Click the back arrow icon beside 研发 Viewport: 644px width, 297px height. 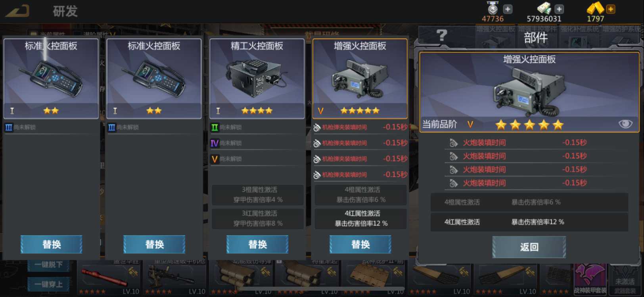coord(17,11)
